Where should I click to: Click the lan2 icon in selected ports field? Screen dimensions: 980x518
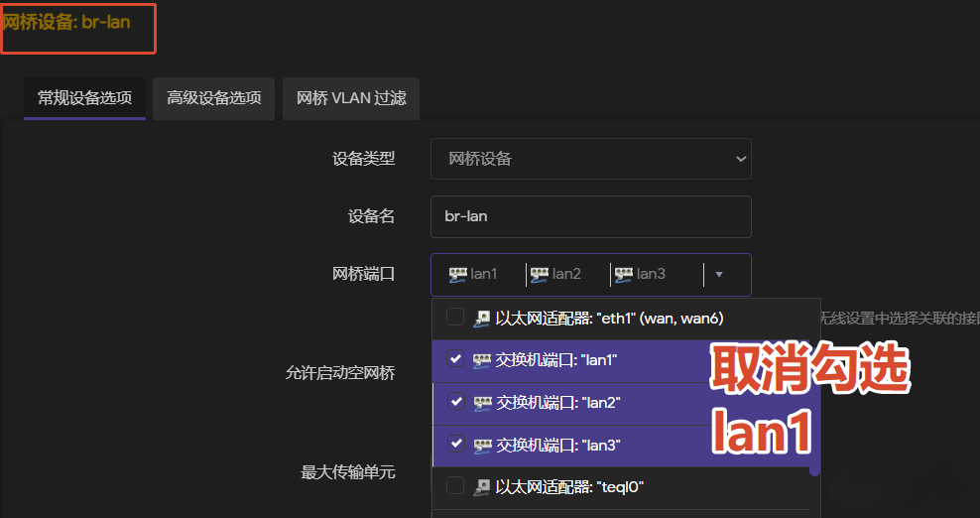tap(539, 275)
